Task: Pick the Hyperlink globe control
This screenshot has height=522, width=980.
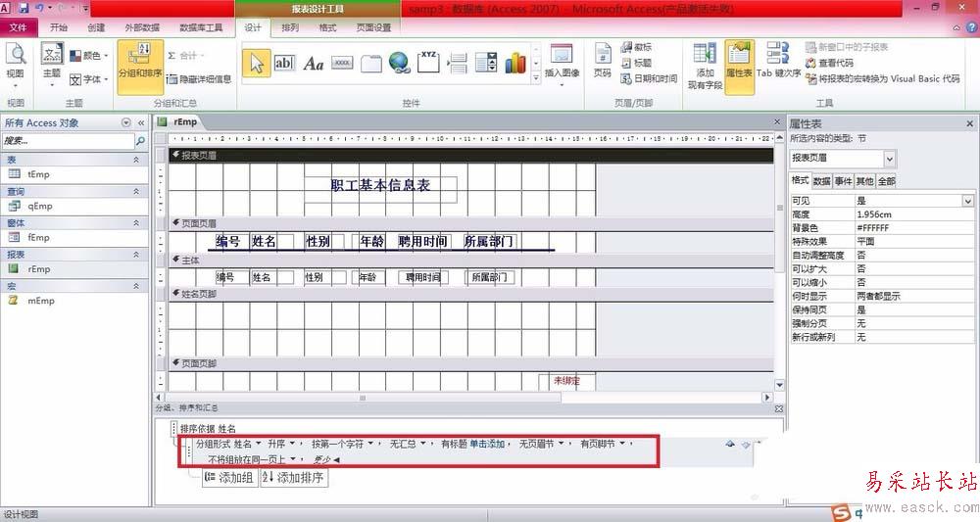Action: point(400,63)
